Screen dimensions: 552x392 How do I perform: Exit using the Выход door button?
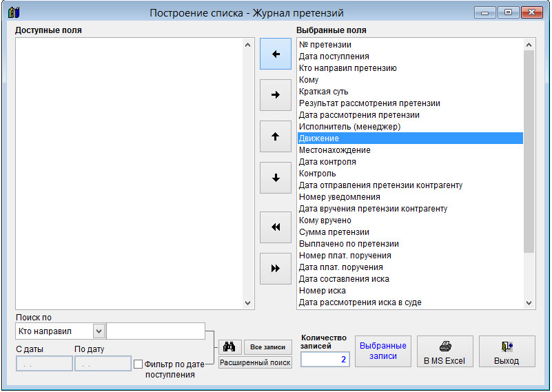coord(507,351)
